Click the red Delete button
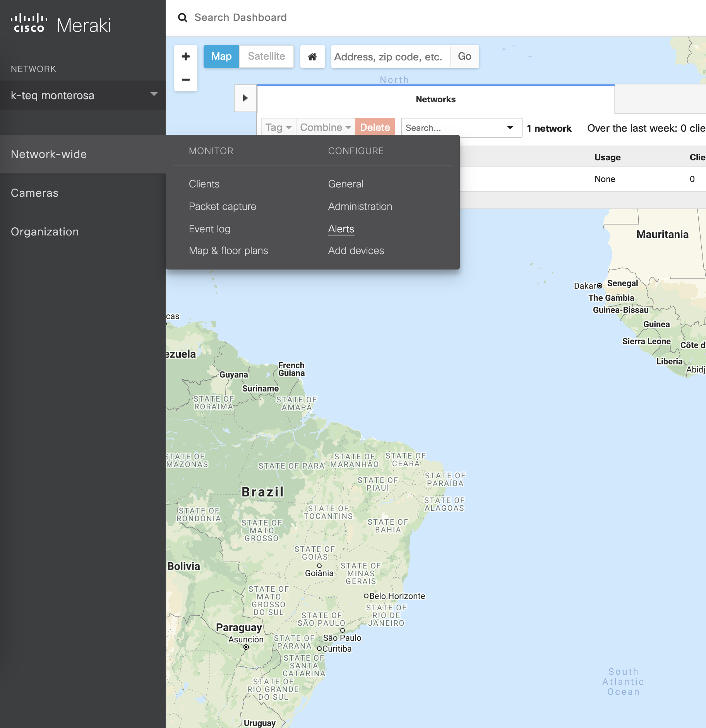 tap(375, 127)
